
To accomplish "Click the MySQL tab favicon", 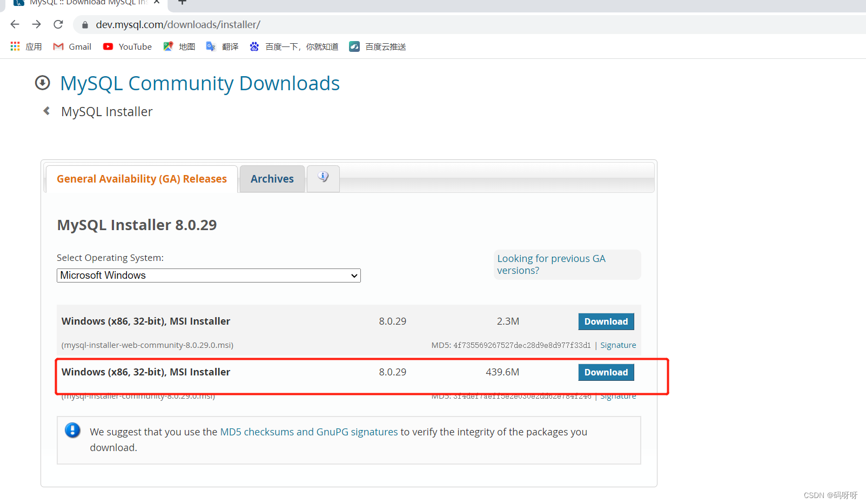I will coord(19,2).
